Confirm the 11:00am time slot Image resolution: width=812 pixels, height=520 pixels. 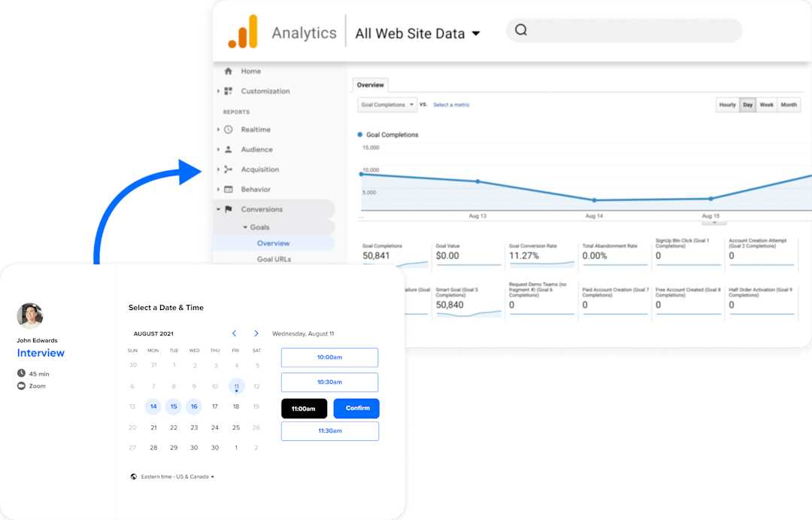[x=356, y=408]
